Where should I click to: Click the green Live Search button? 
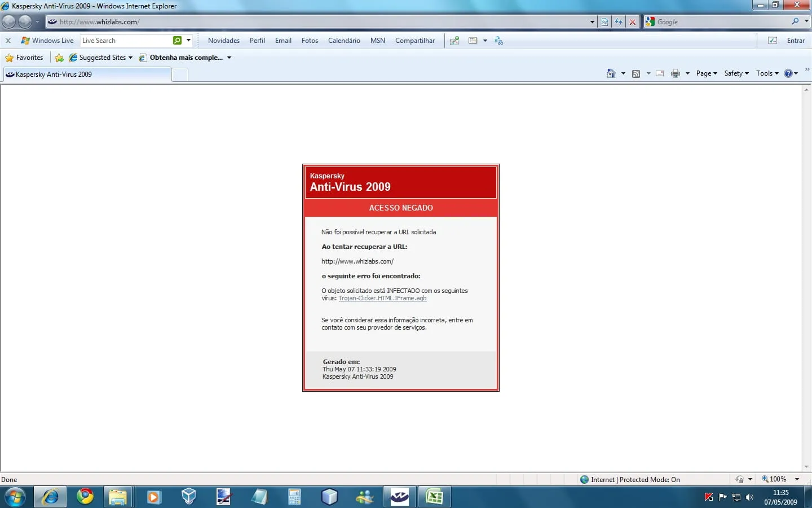[x=178, y=41]
